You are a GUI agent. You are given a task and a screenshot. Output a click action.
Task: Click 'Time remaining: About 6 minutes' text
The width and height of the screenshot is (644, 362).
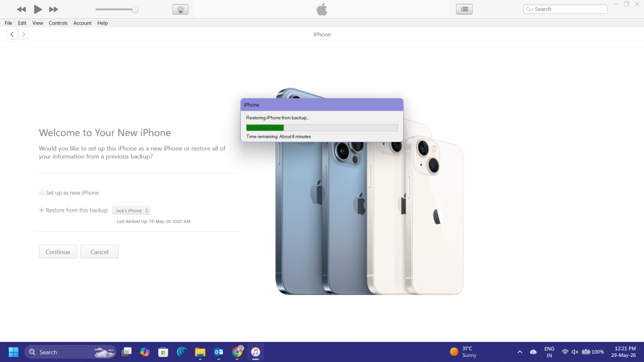pos(279,136)
